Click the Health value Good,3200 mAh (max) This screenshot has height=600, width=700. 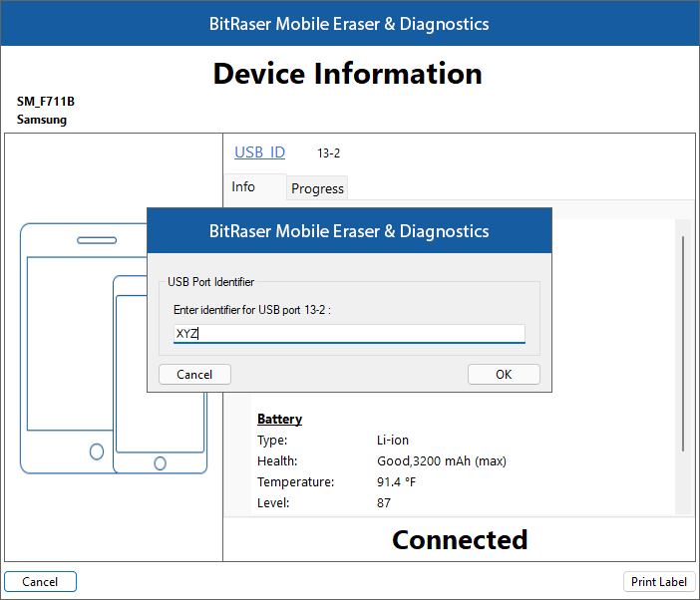(x=442, y=460)
